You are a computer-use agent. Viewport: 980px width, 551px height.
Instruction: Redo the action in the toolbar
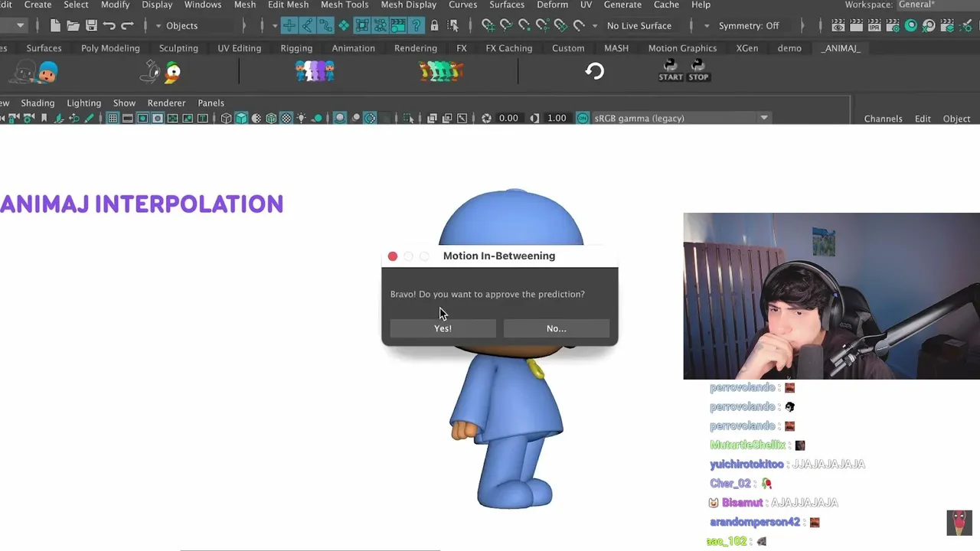[x=127, y=25]
